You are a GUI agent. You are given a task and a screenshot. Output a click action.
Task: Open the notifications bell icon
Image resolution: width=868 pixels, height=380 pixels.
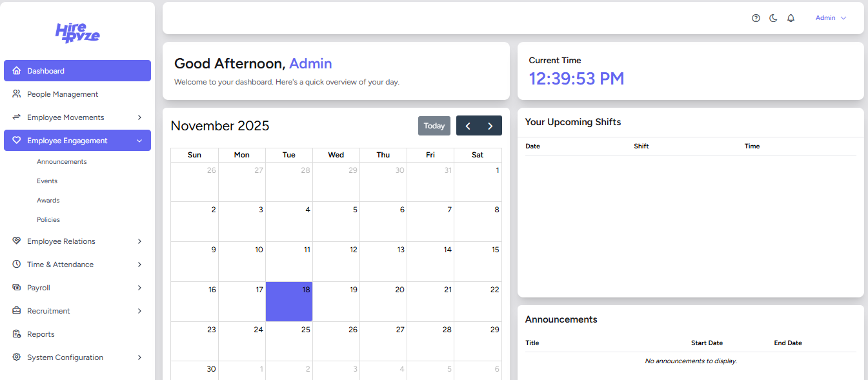click(x=791, y=18)
